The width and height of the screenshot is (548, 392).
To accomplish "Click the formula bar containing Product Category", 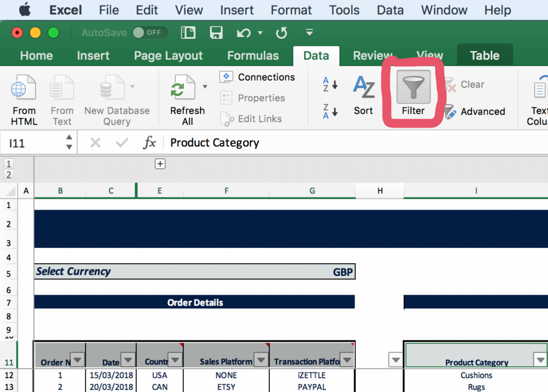I will click(x=356, y=143).
